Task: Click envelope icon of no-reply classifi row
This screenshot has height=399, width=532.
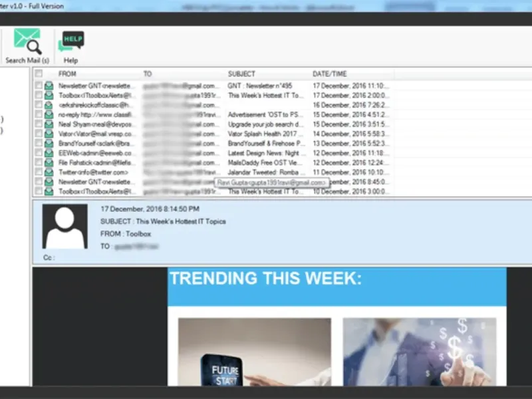Action: [49, 114]
